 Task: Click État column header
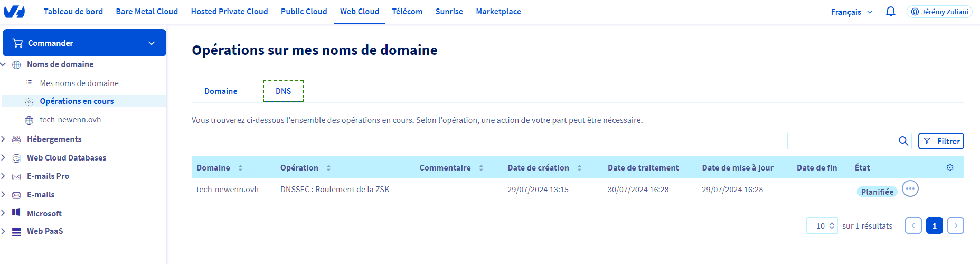coord(862,167)
